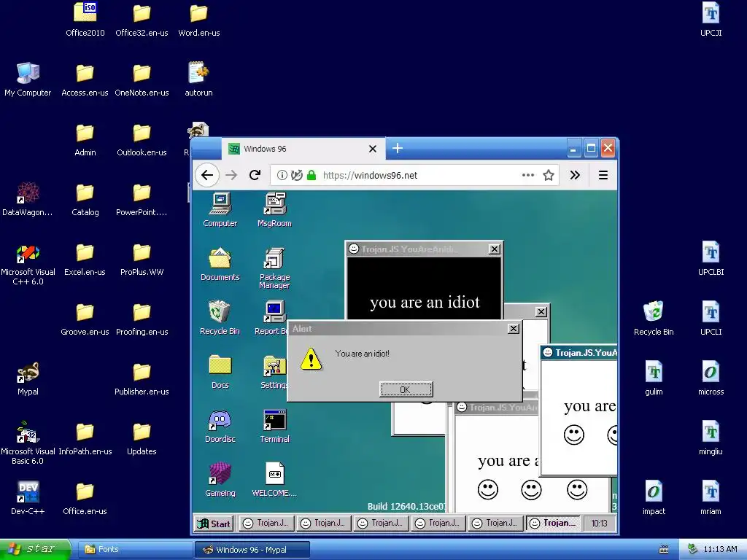Close the Windows 96 browser tab
Viewport: 747px width, 560px height.
373,149
